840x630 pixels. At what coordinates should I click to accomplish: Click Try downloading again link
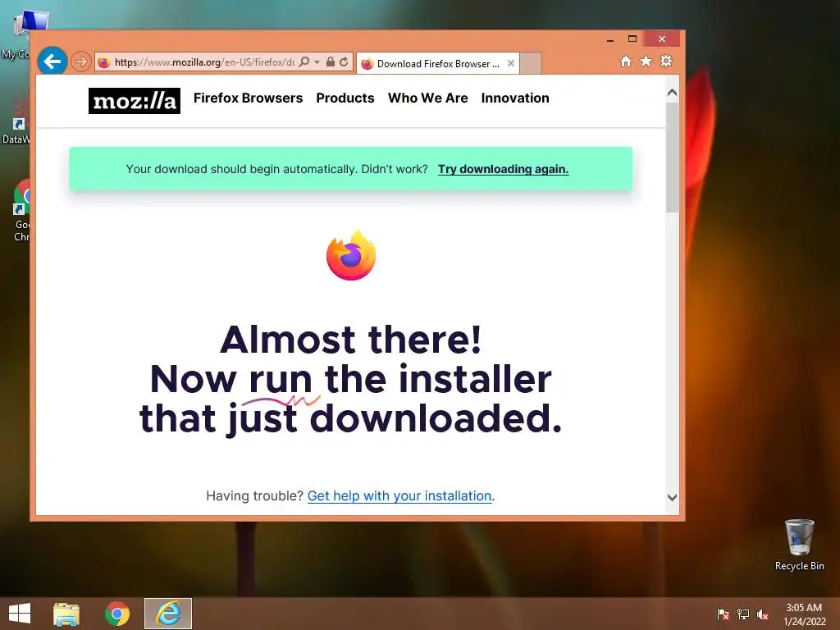point(503,169)
